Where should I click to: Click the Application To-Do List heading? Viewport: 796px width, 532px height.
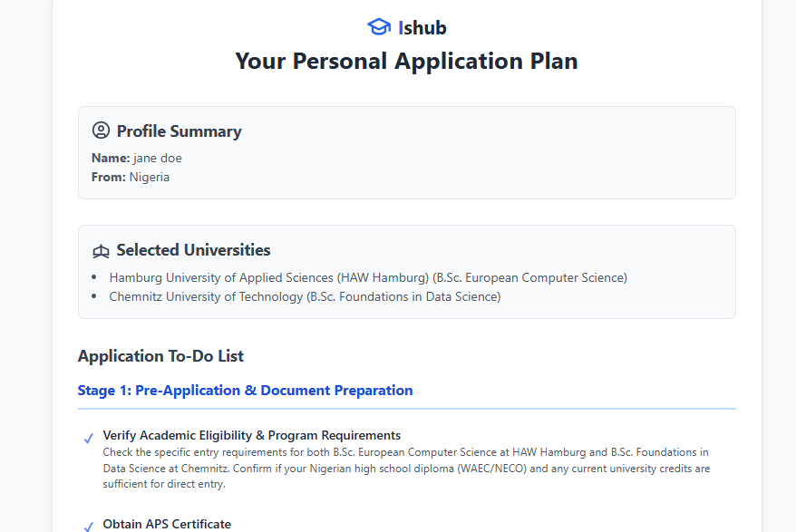[160, 356]
